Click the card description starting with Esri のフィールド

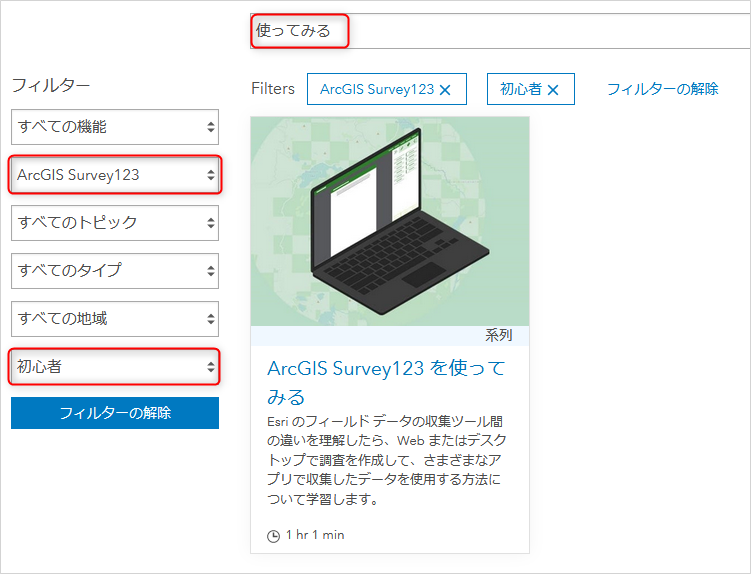coord(387,460)
